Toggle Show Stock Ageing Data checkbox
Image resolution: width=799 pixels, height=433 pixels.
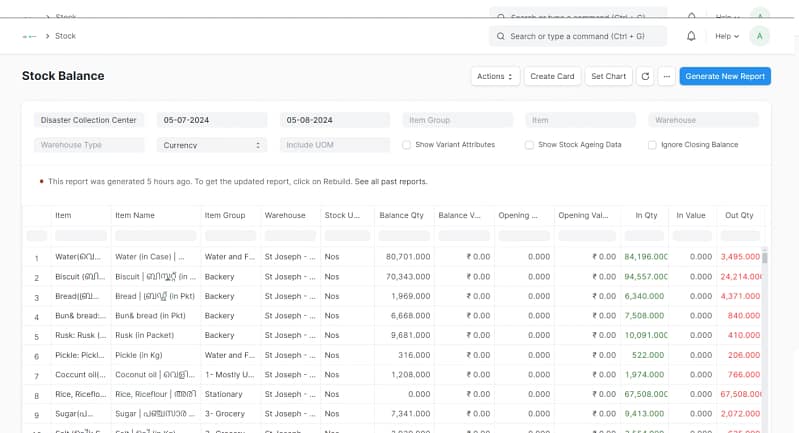(530, 145)
